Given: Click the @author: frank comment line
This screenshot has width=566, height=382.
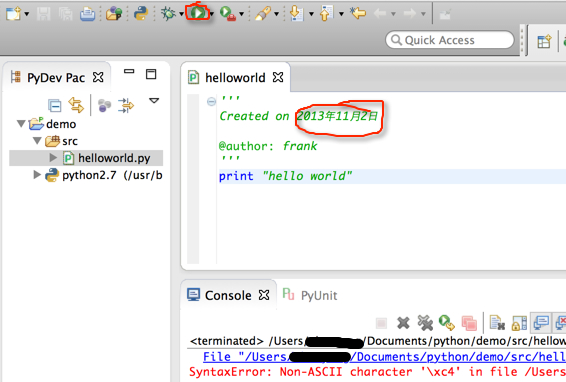Looking at the screenshot, I should [x=268, y=146].
